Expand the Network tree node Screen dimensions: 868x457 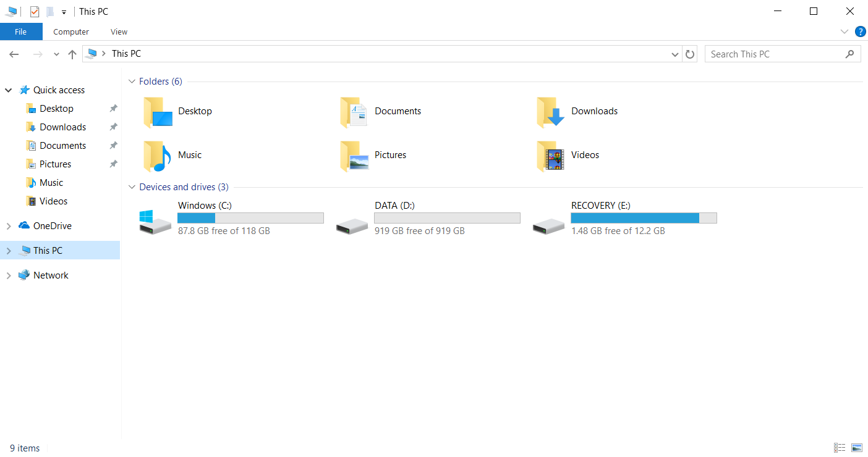pos(9,275)
